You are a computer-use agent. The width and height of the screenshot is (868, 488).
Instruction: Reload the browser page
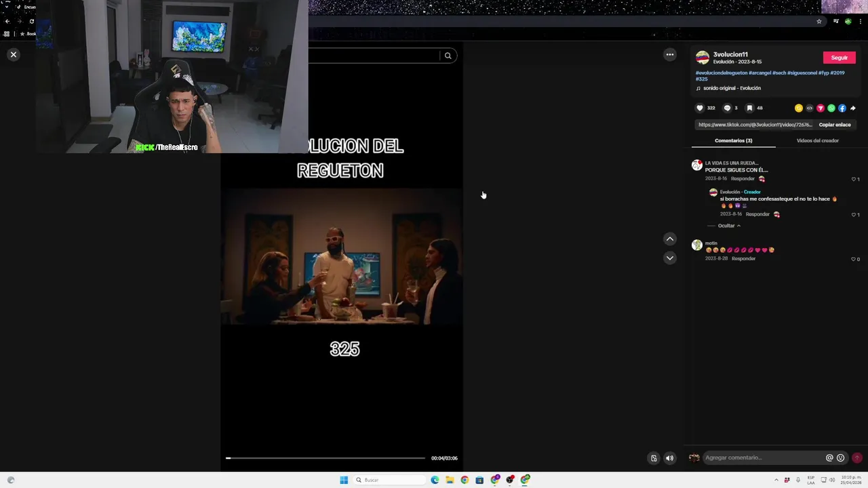[x=31, y=21]
